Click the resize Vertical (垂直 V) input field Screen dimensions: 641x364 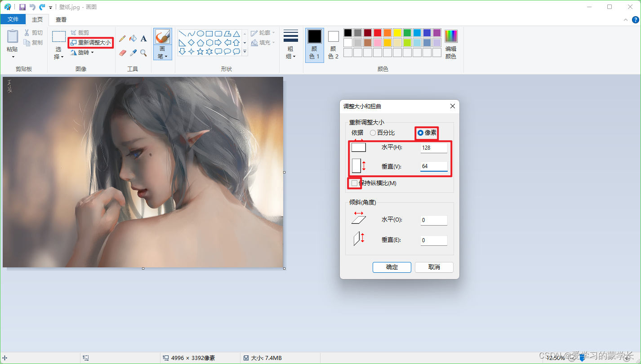pos(434,166)
